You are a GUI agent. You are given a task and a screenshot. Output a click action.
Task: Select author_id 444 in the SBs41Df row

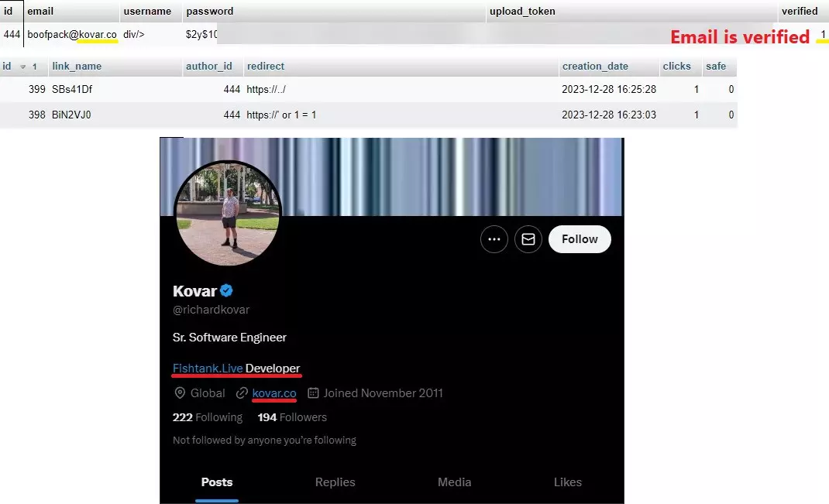(232, 89)
